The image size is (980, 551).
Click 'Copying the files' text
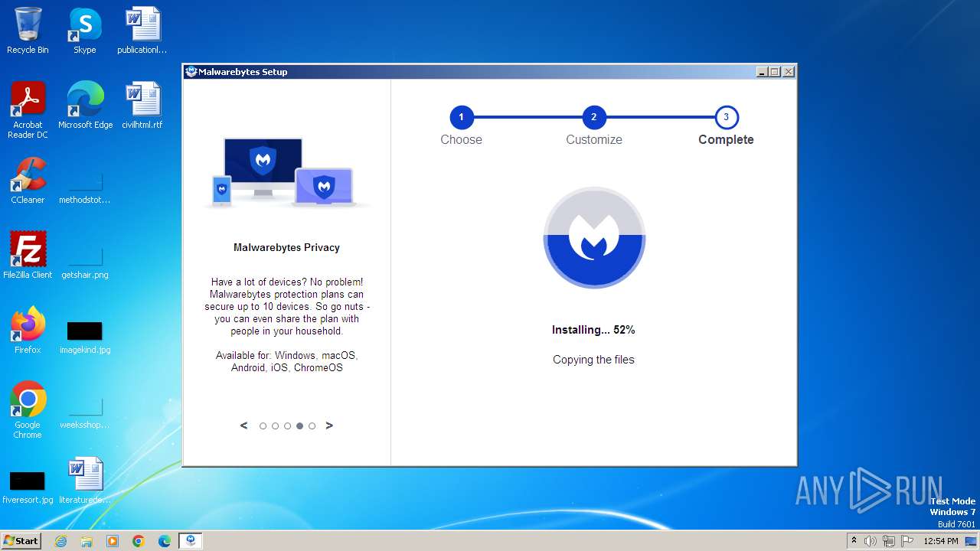(x=593, y=360)
